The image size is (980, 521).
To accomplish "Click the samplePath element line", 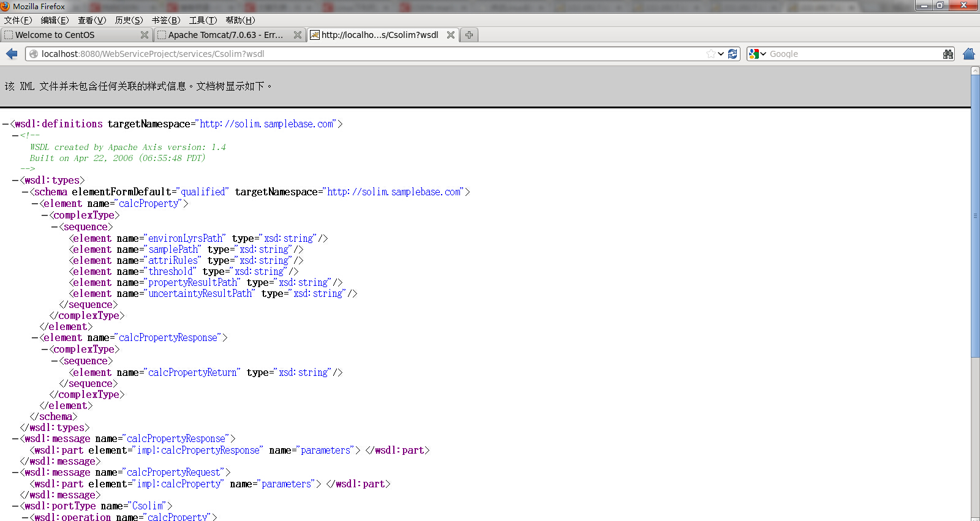I will [x=186, y=249].
